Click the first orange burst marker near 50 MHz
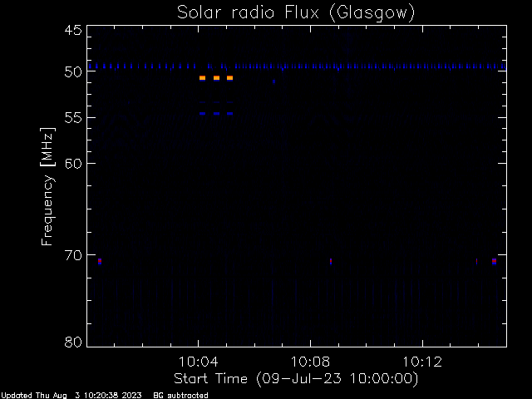 203,78
